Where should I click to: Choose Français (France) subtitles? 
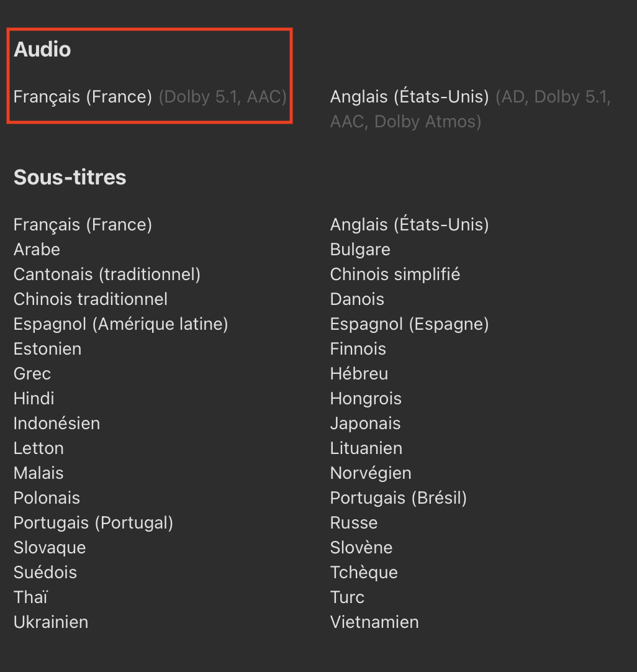point(83,224)
